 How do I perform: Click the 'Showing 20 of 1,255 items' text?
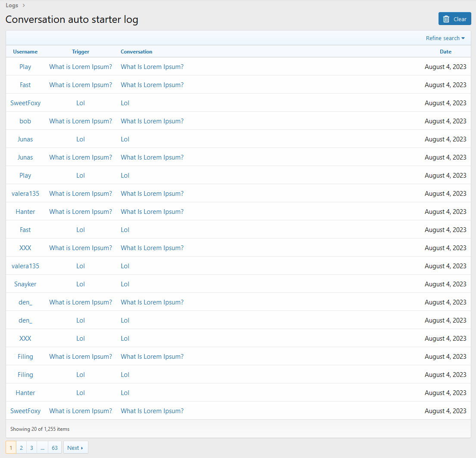tap(40, 429)
